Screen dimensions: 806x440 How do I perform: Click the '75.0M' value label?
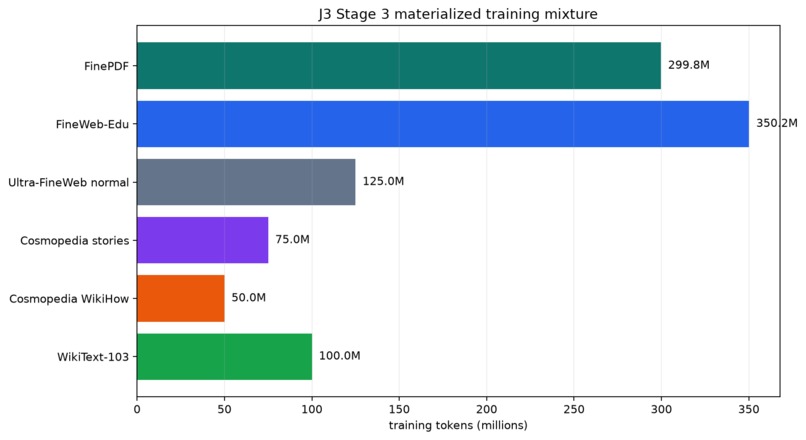[x=292, y=239]
